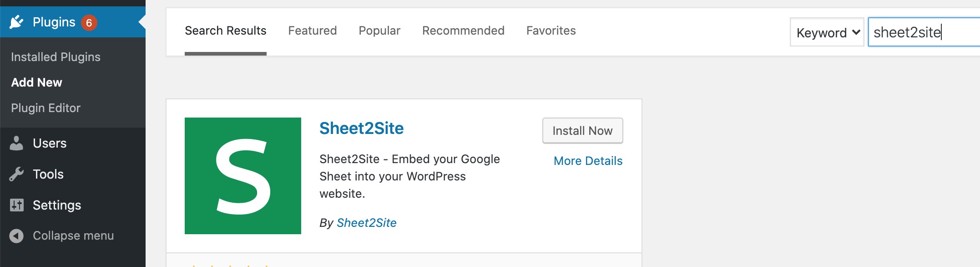Switch to the Featured tab
The width and height of the screenshot is (980, 267).
(x=312, y=31)
